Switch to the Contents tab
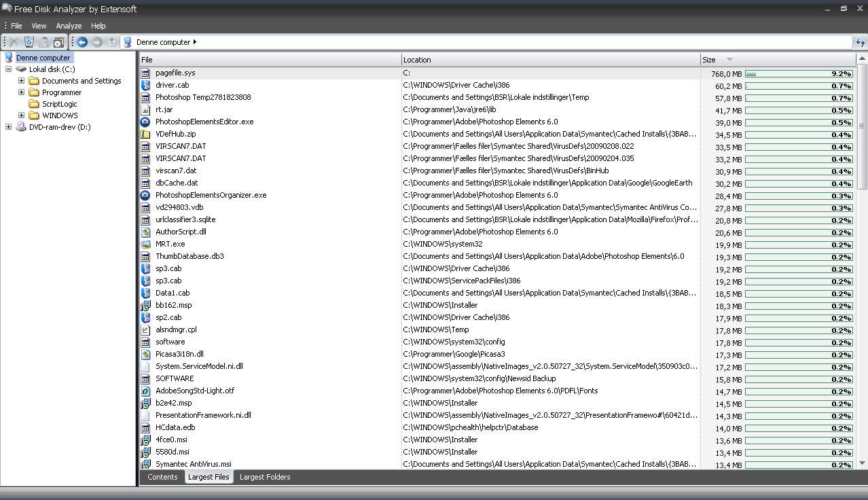 click(x=162, y=477)
